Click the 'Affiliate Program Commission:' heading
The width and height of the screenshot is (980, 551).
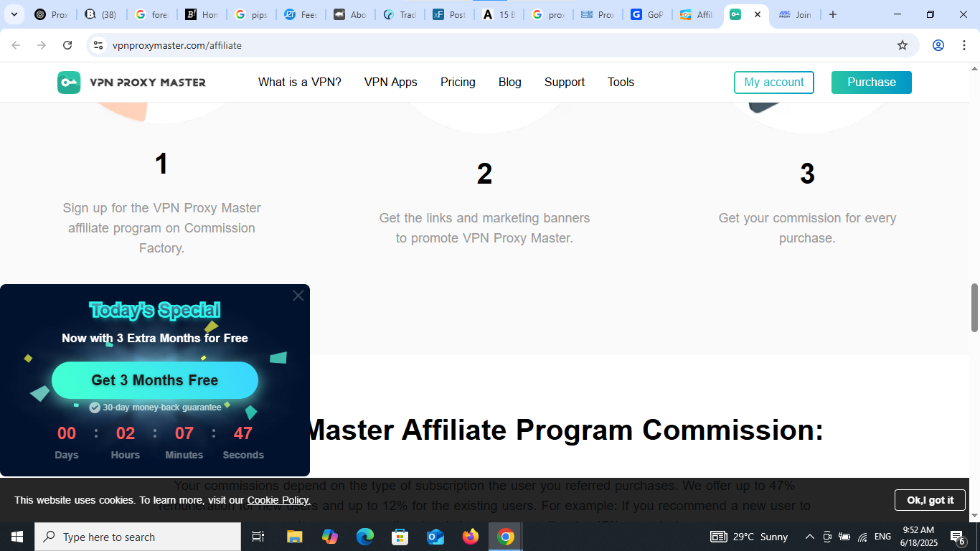pyautogui.click(x=612, y=430)
